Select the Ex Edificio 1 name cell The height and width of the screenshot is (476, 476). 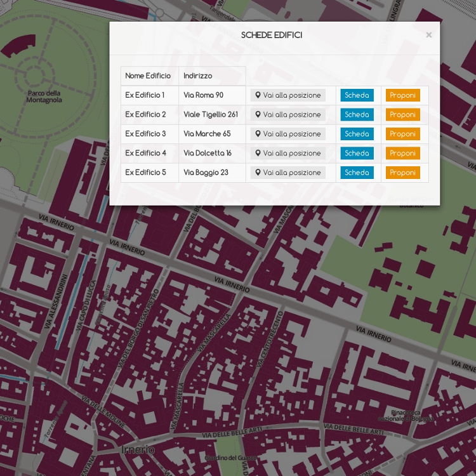pyautogui.click(x=150, y=95)
